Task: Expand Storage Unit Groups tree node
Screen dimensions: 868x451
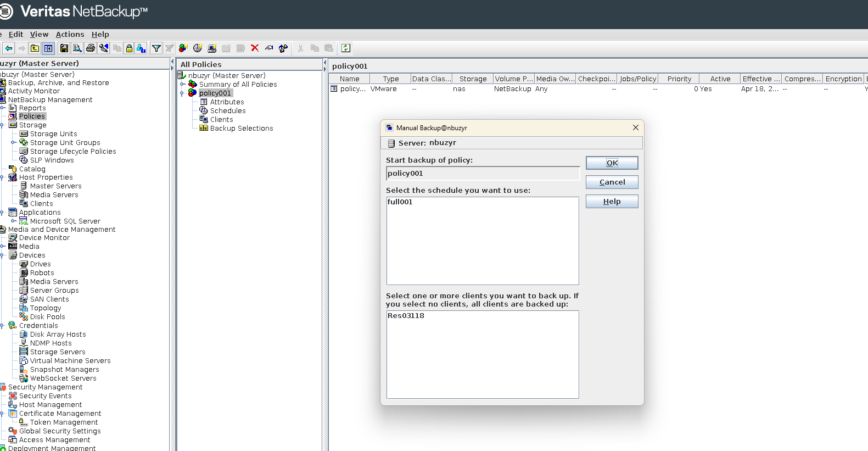Action: click(x=14, y=142)
